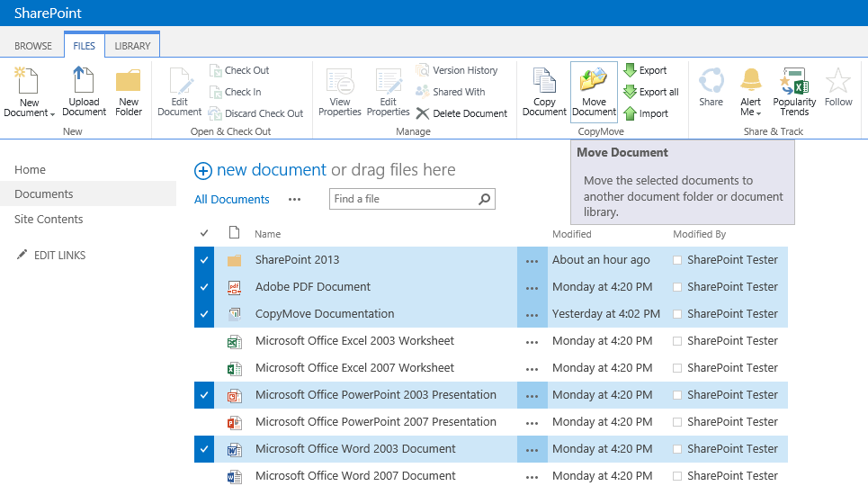
Task: Open views ellipsis next to All Documents
Action: (x=294, y=200)
